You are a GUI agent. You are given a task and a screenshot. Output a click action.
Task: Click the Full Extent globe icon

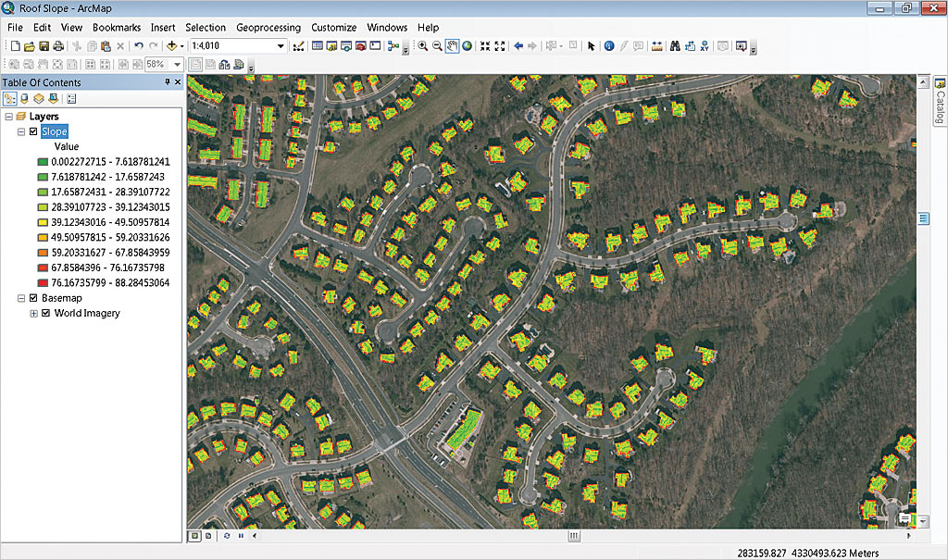(467, 46)
